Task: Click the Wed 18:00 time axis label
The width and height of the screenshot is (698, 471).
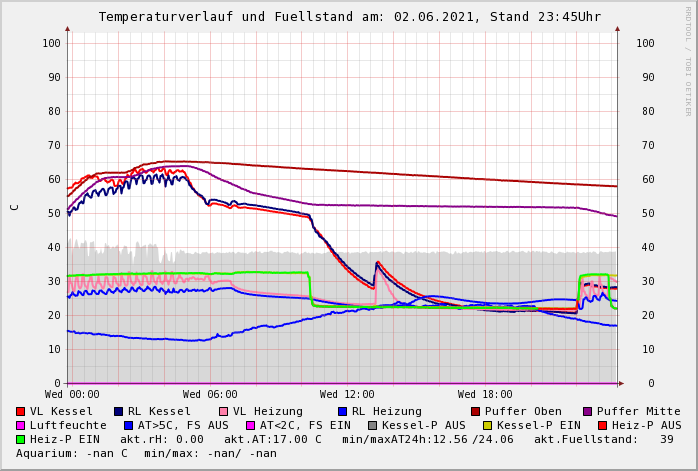Action: [485, 395]
